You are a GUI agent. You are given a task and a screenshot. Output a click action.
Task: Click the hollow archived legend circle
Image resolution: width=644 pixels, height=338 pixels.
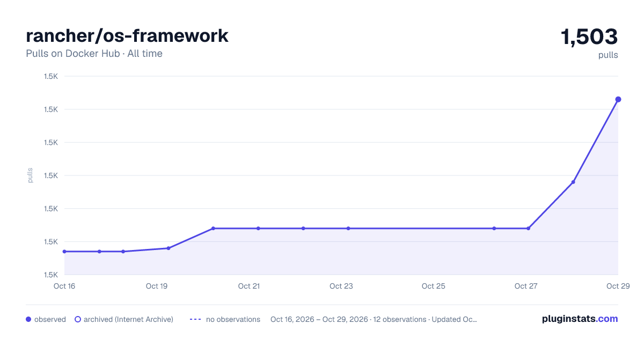coord(77,319)
